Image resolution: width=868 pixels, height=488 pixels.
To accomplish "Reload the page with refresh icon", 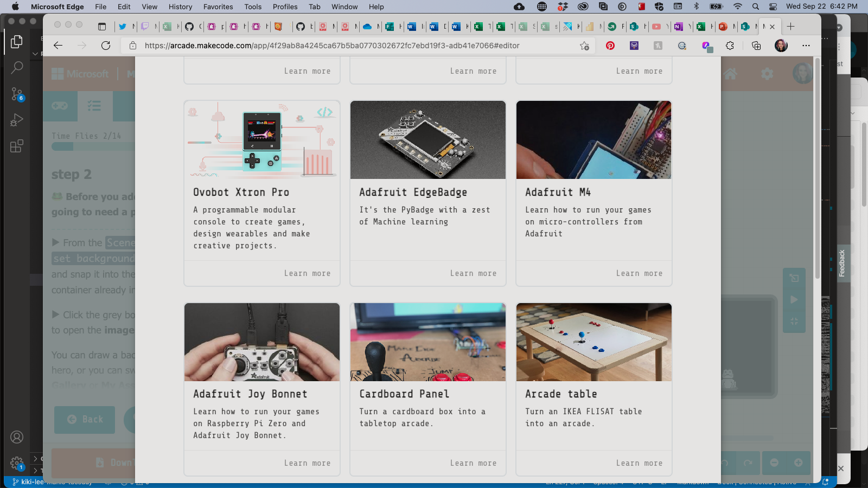I will point(106,46).
